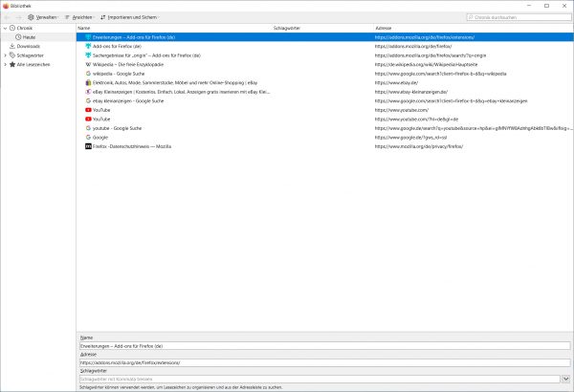Image resolution: width=574 pixels, height=392 pixels.
Task: Click the Downloads arrow icon
Action: pos(12,46)
